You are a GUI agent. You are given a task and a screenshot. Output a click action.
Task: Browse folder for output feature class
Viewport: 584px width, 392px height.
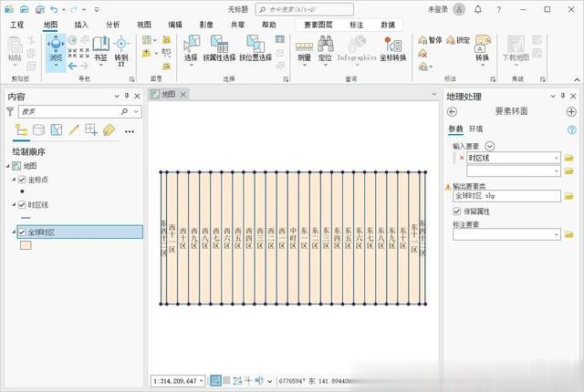568,196
